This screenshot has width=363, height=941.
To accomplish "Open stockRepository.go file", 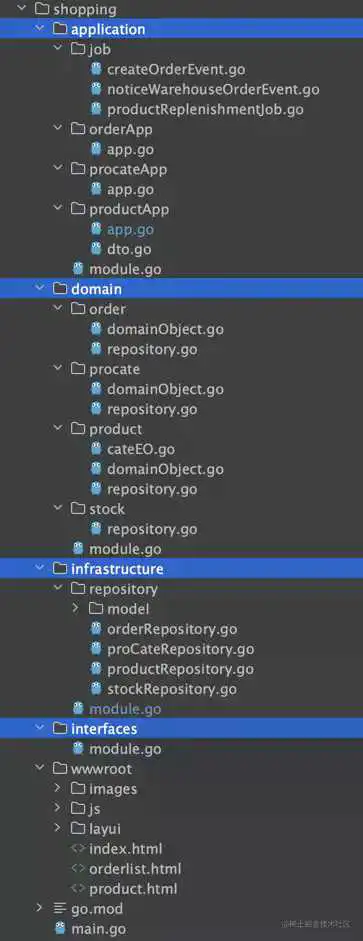I will (172, 688).
